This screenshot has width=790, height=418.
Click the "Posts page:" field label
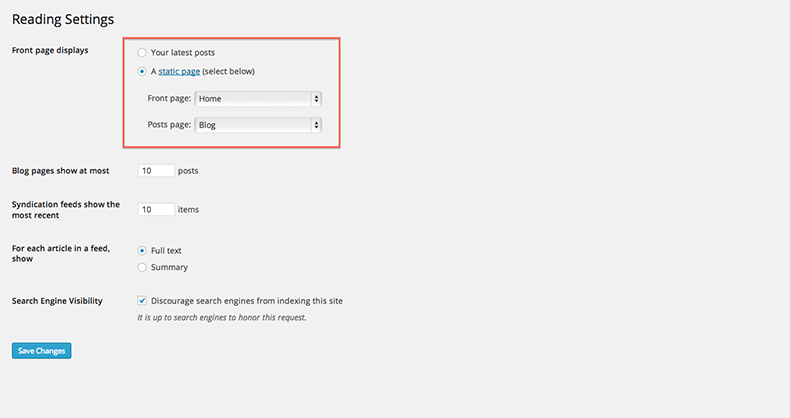169,125
